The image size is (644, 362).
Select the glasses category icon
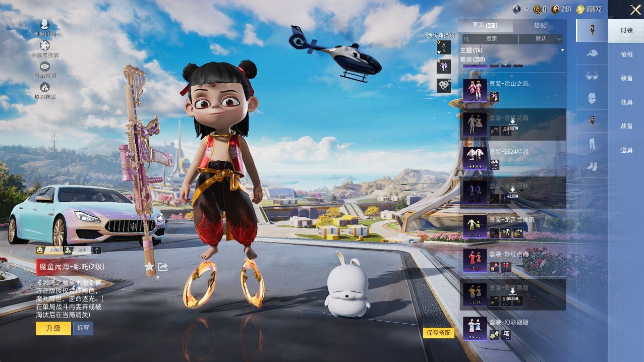coord(592,76)
